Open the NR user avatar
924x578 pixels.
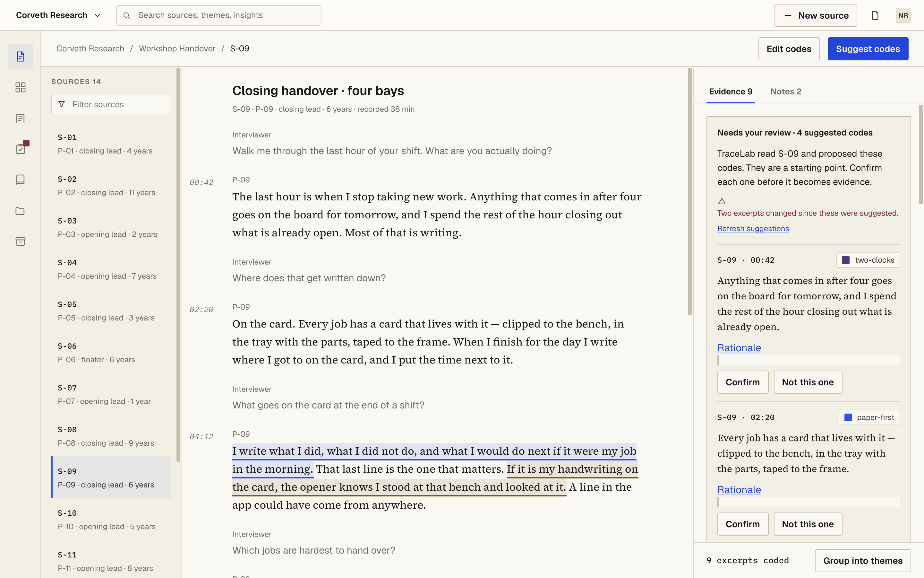click(x=903, y=15)
